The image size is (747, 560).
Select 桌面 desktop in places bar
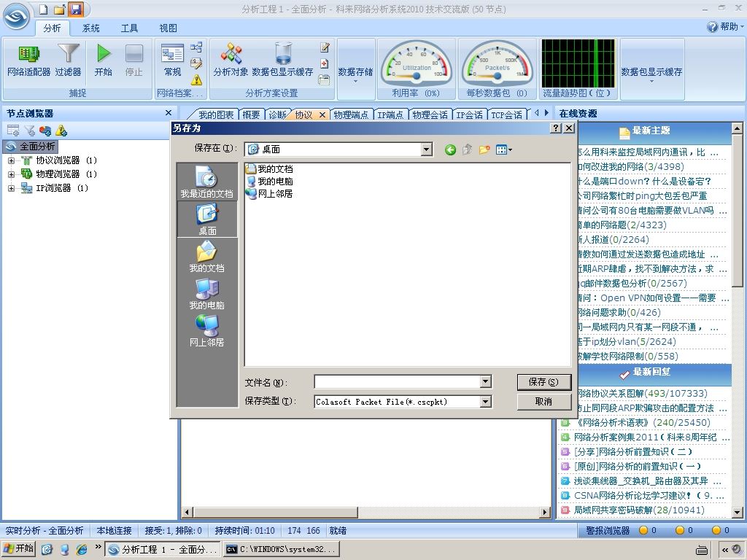(x=206, y=219)
